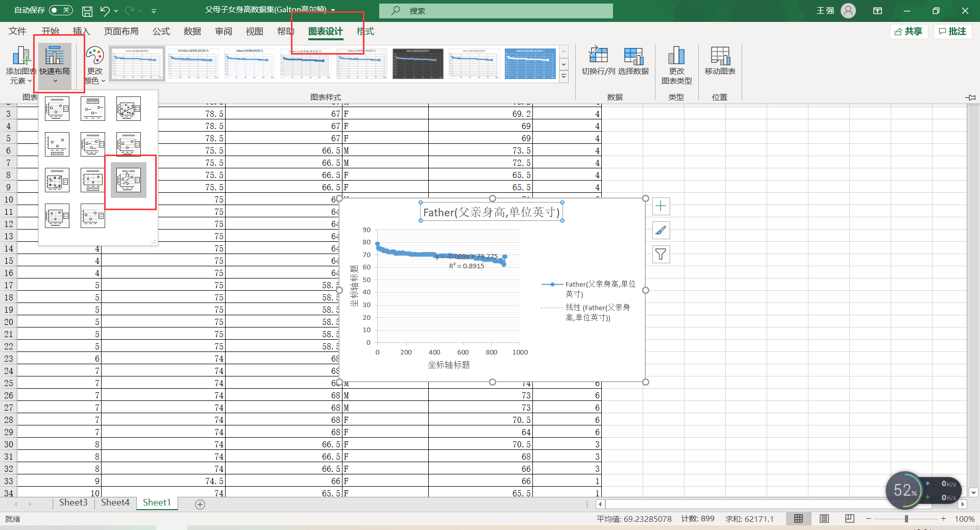
Task: Open Customize Quick Access Toolbar dropdown
Action: [154, 11]
